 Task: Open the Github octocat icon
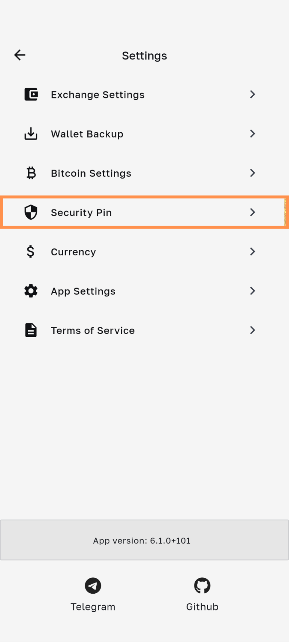202,585
